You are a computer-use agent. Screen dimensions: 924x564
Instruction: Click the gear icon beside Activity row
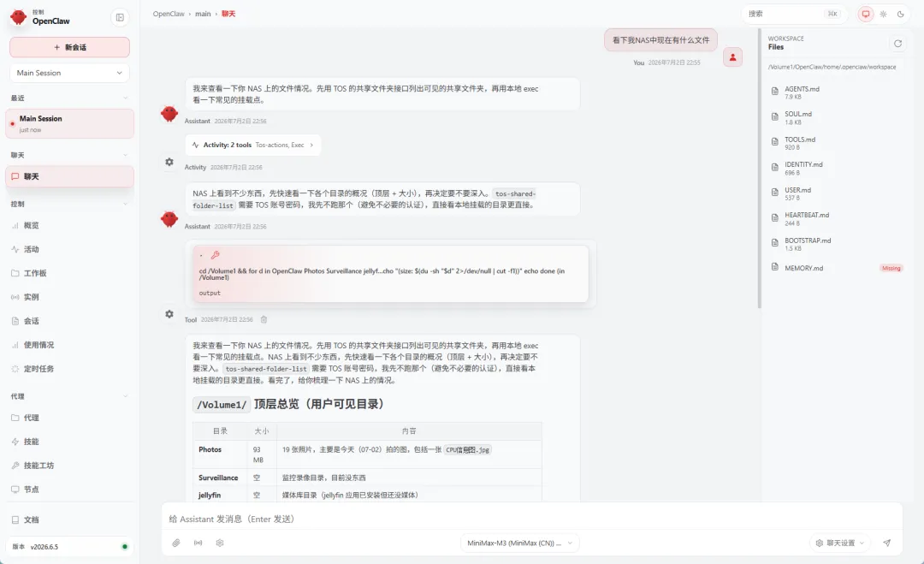click(x=169, y=162)
